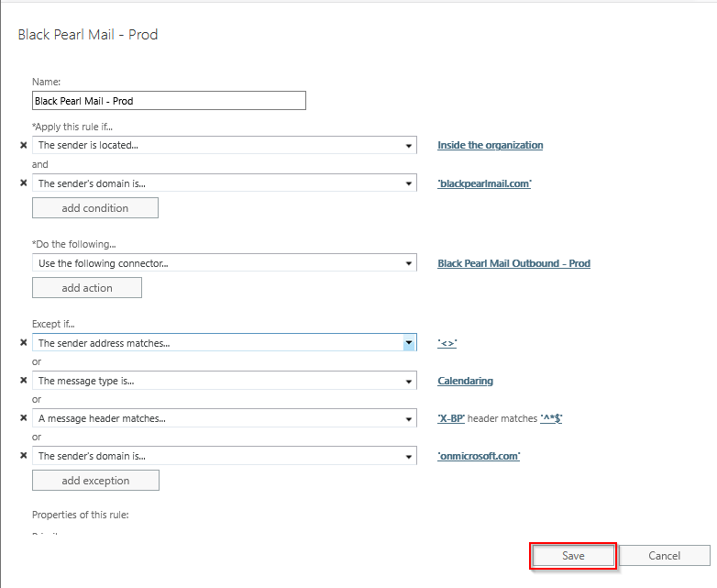Save the mail flow rule
The height and width of the screenshot is (588, 717).
[573, 556]
